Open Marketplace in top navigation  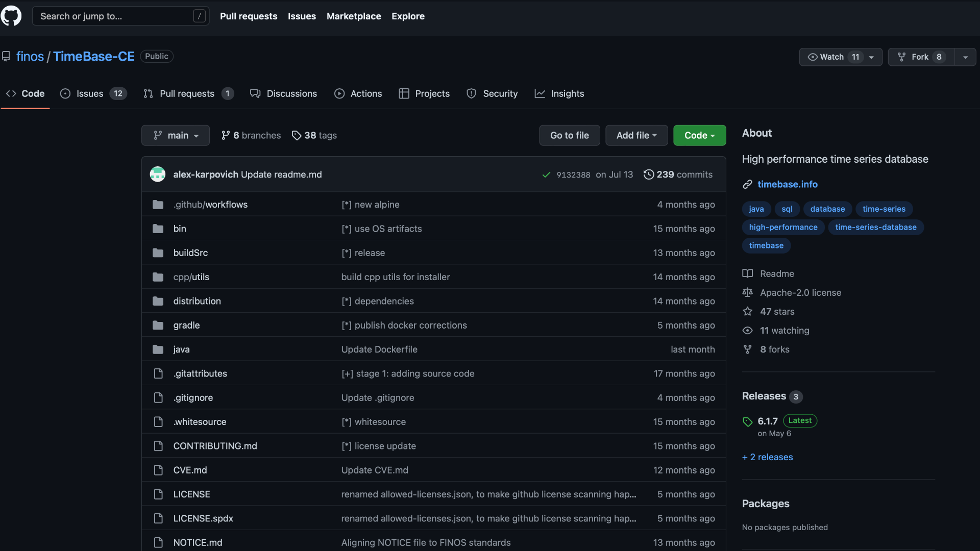click(354, 16)
